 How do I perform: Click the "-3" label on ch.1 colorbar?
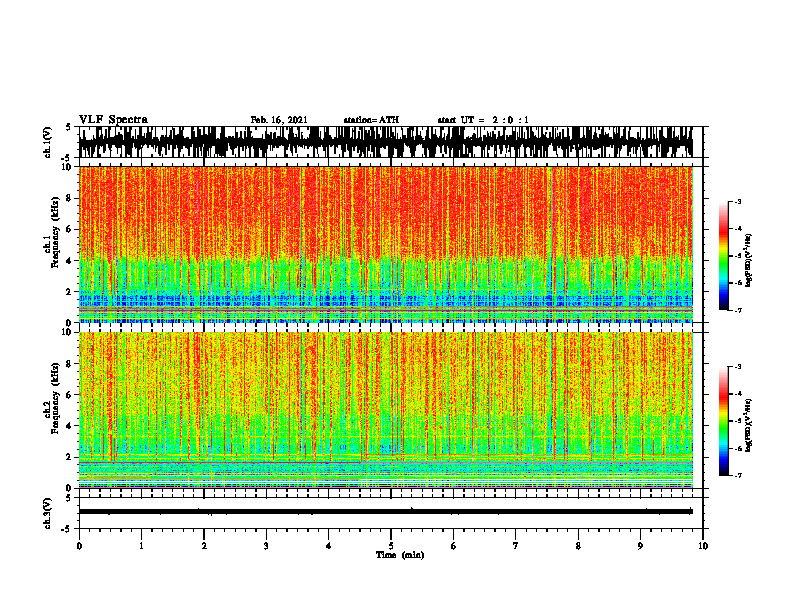(738, 201)
